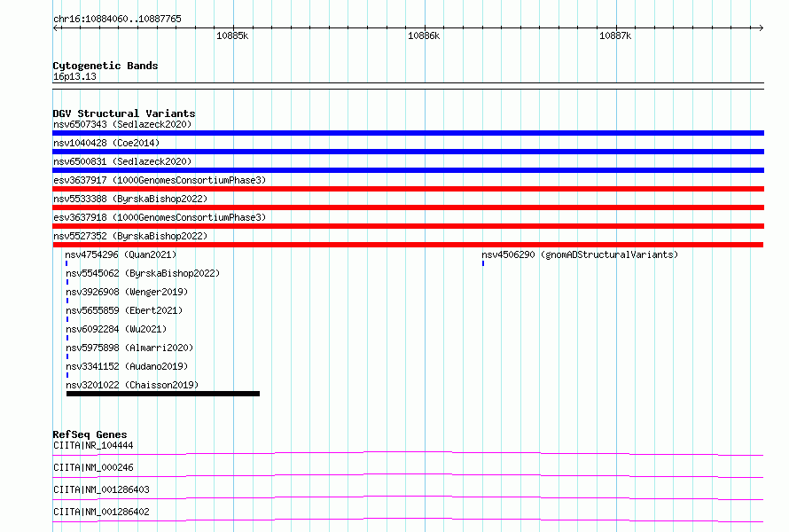The height and width of the screenshot is (532, 789).
Task: Click the magenta line under CIITA|NM_000246
Action: click(408, 475)
